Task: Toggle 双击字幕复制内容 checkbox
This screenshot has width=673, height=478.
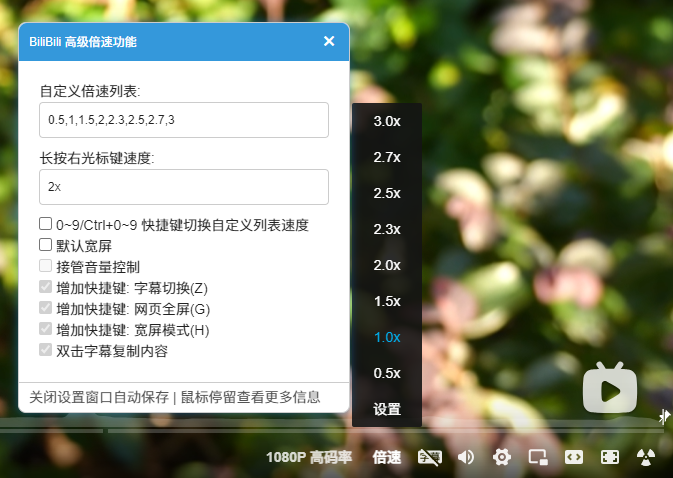Action: point(45,350)
